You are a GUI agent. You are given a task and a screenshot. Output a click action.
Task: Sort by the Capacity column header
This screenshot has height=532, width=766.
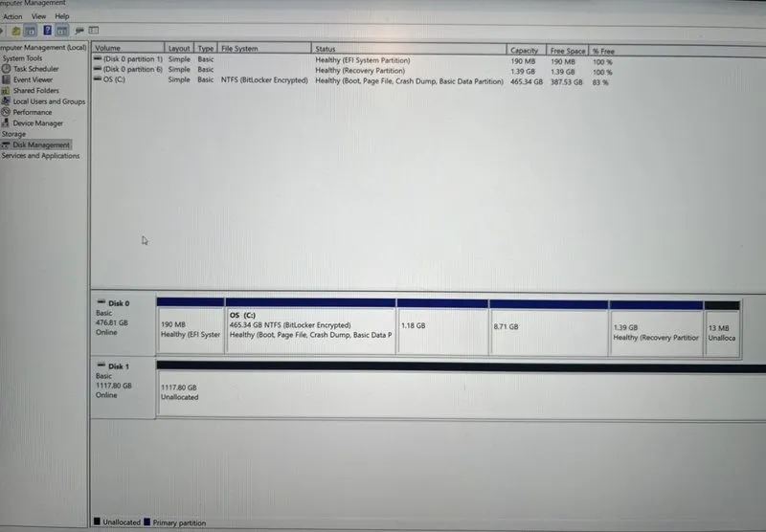coord(526,51)
